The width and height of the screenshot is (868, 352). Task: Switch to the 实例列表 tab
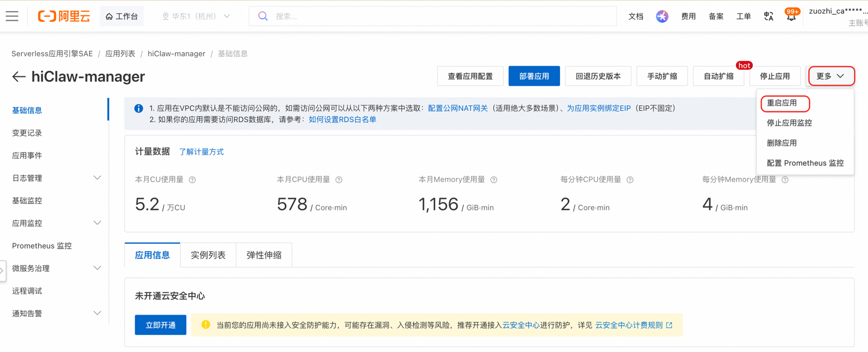coord(208,255)
